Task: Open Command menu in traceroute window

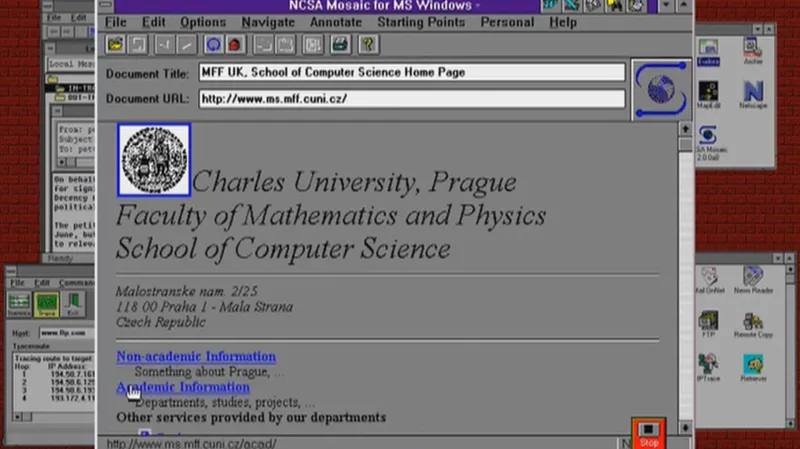Action: 77,283
